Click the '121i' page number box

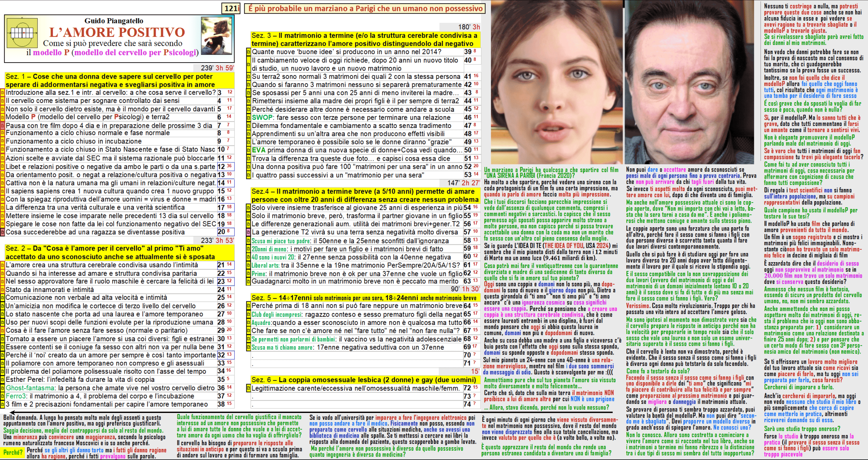[x=231, y=8]
